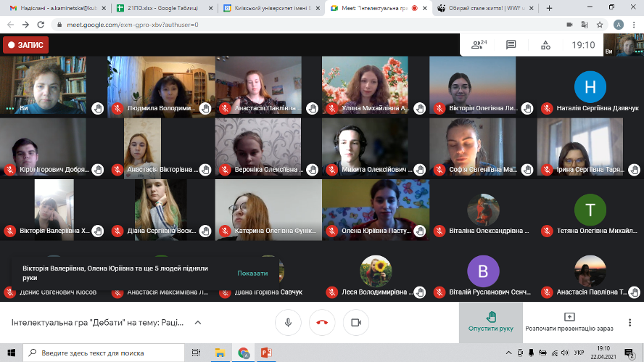Go back in browser history

[11, 25]
